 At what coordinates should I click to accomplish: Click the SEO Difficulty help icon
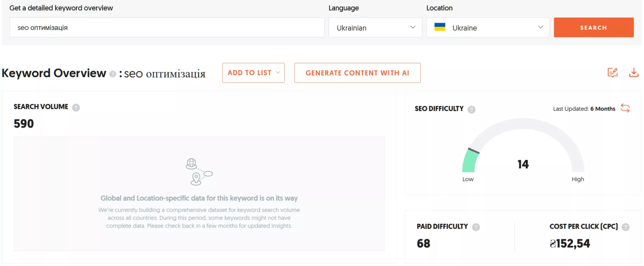click(471, 110)
